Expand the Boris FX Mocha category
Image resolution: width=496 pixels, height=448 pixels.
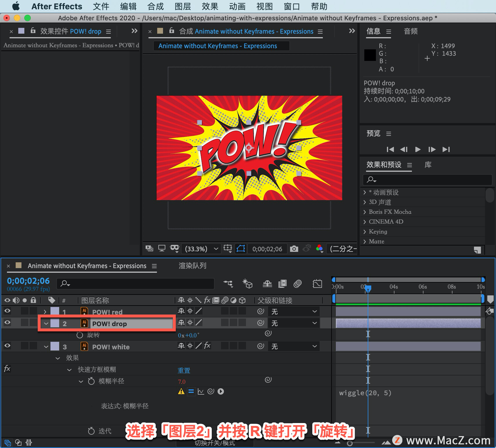(x=365, y=212)
